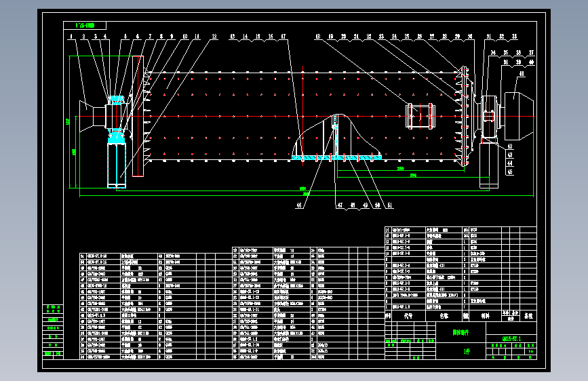
Task: Click the green drawing code in title block
Action: coord(511,338)
